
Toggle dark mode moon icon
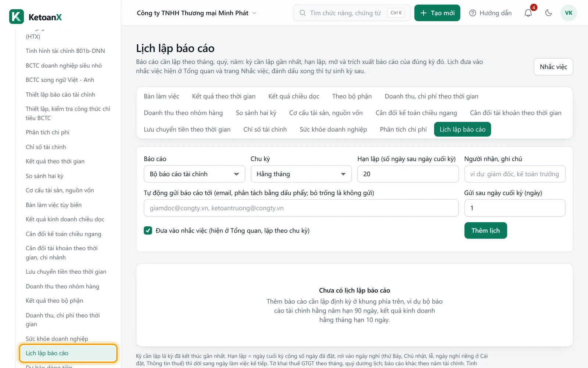point(548,13)
